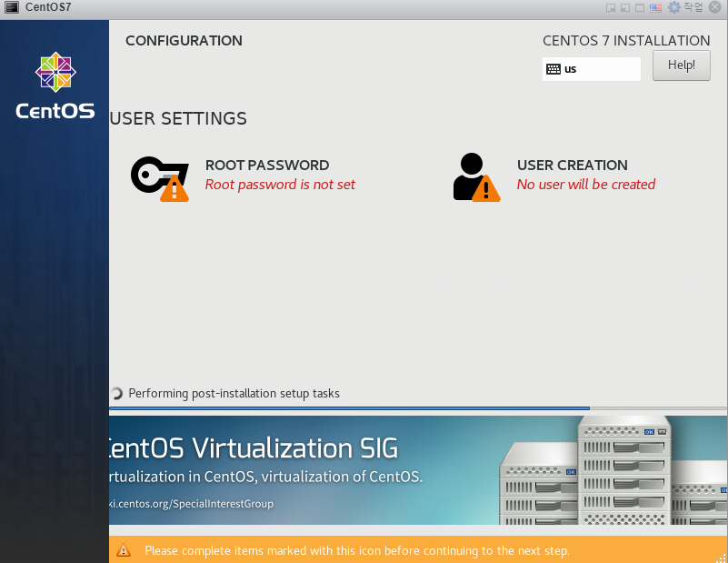The width and height of the screenshot is (728, 563).
Task: Click the SpecialInterestGroup wiki URL text
Action: (x=191, y=504)
